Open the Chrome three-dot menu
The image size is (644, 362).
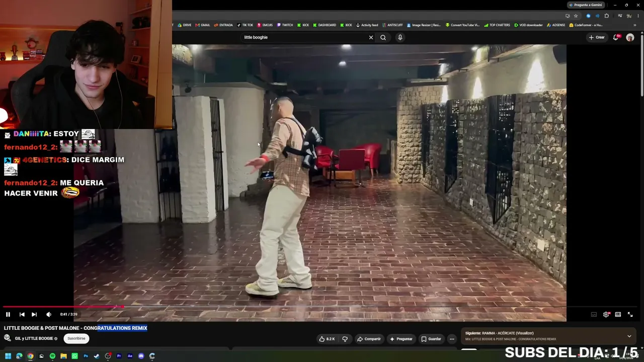(637, 16)
